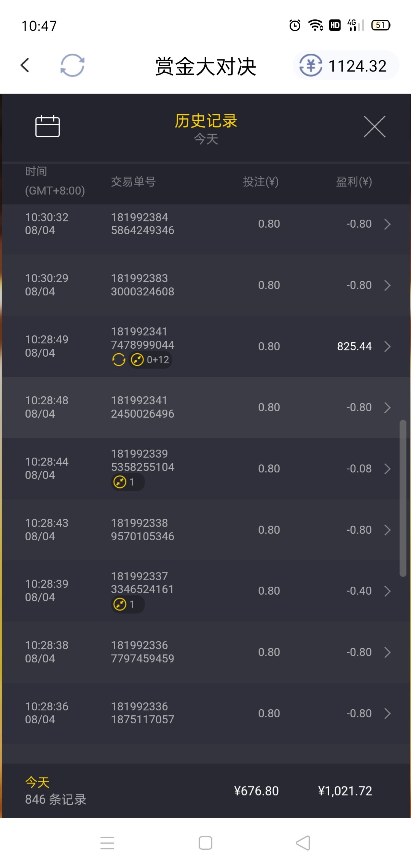Image resolution: width=411 pixels, height=868 pixels.
Task: Tap the spin badge on 10:28:39 record
Action: [x=127, y=604]
